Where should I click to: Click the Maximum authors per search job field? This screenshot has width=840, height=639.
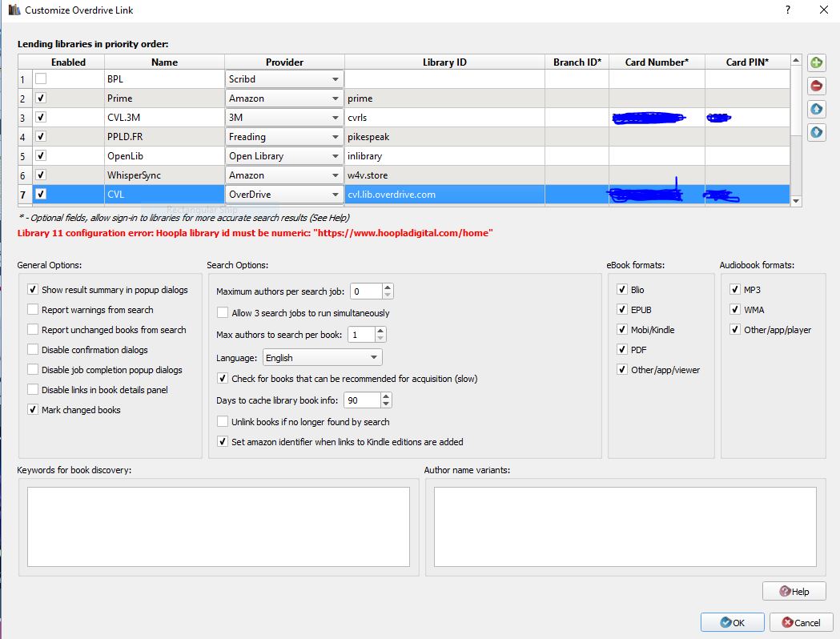click(x=367, y=291)
